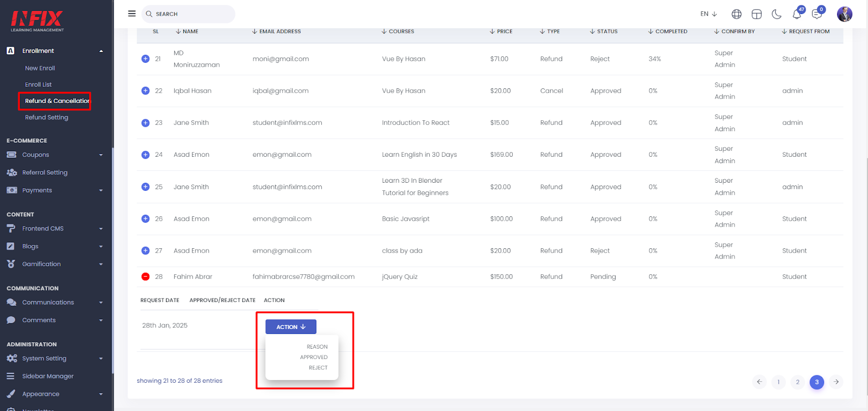Click the Frontend CMS paint roller icon
The width and height of the screenshot is (868, 411).
point(11,229)
